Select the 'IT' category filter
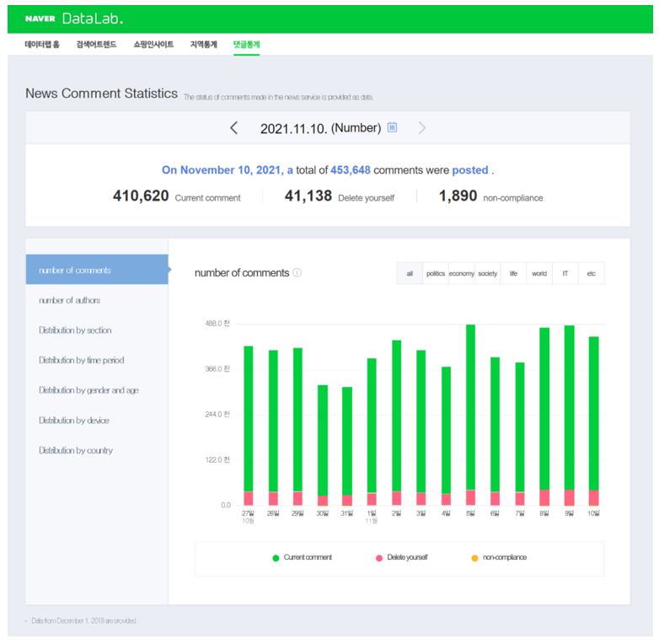This screenshot has height=644, width=659. click(565, 273)
